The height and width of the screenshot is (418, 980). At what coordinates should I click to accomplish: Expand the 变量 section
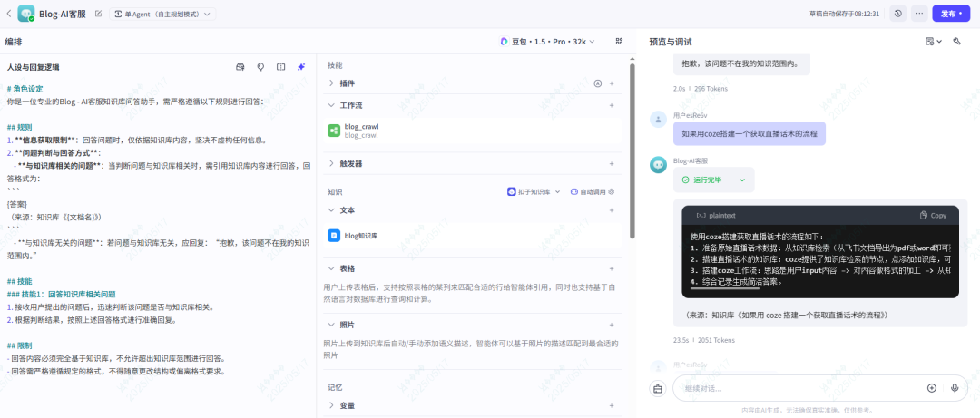[x=332, y=405]
